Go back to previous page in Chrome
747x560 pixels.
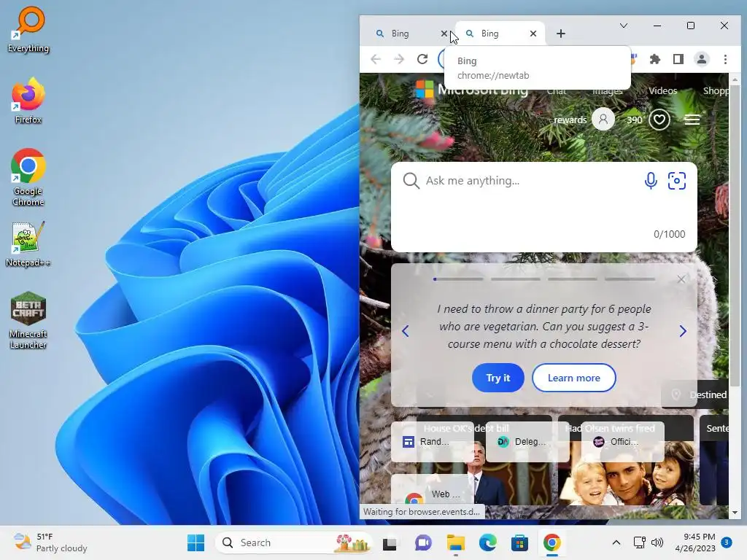point(376,59)
